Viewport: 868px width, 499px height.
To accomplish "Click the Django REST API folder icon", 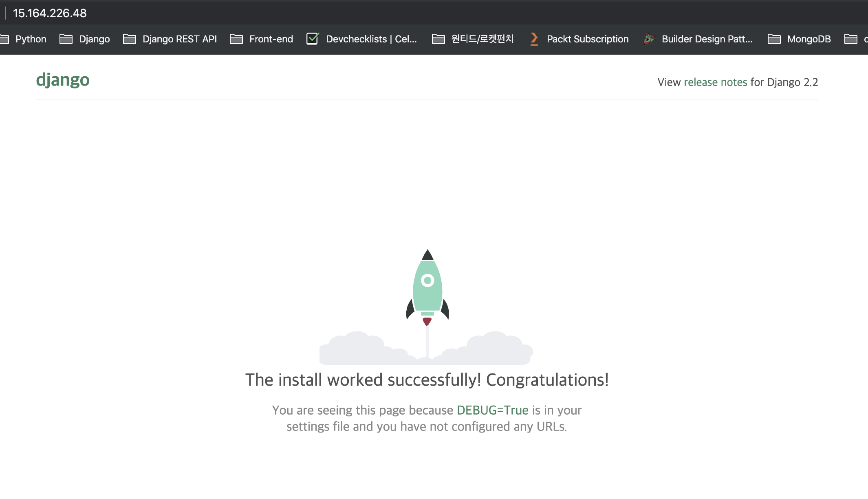I will click(x=129, y=39).
